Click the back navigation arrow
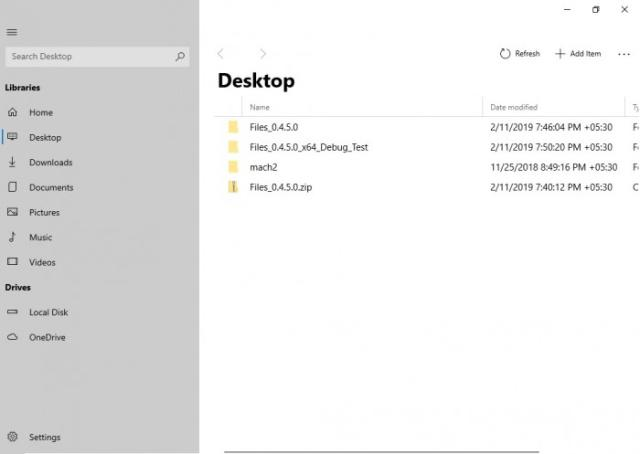640x454 pixels. tap(221, 54)
